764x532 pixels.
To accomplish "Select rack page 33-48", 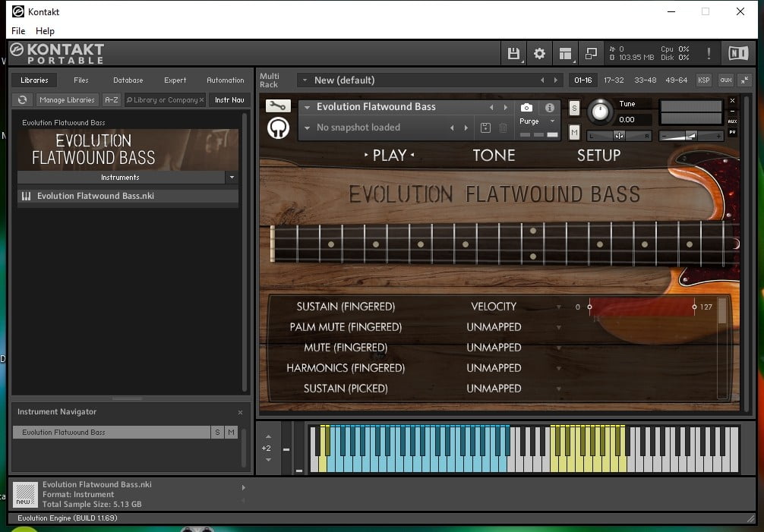I will tap(645, 80).
